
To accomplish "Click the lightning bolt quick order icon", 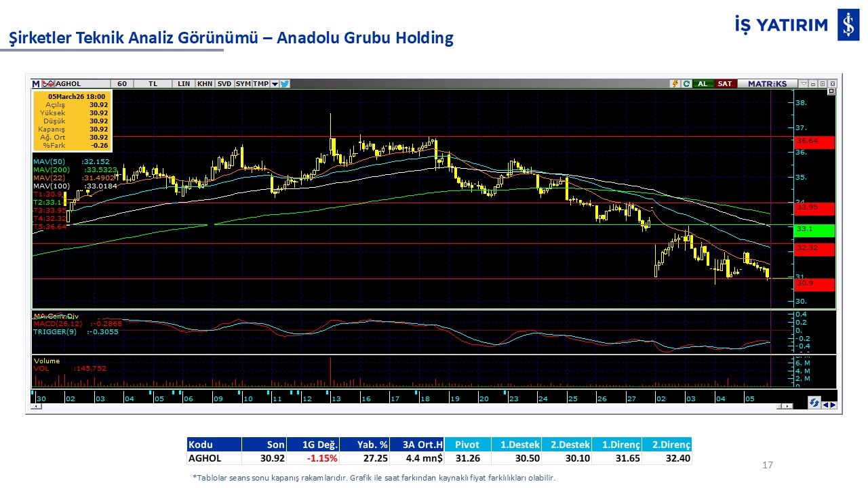I will [x=675, y=84].
